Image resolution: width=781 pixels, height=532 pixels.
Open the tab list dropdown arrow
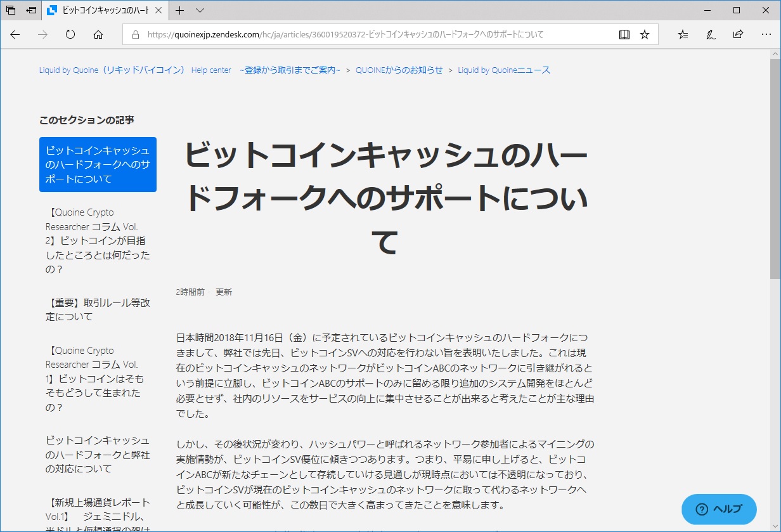click(200, 11)
